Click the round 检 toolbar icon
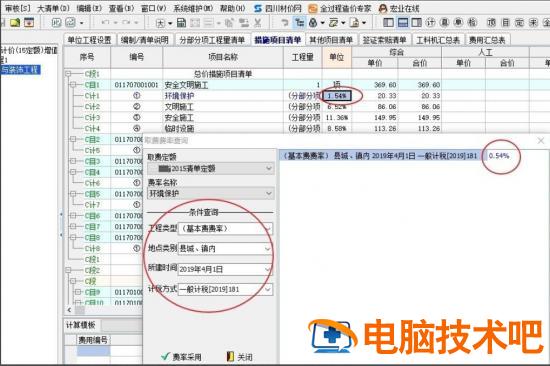The height and width of the screenshot is (366, 550). click(x=472, y=23)
